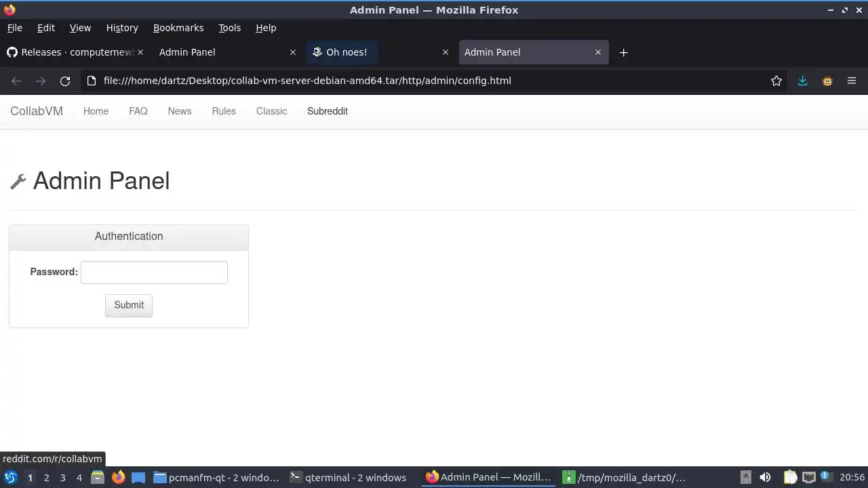The width and height of the screenshot is (868, 488).
Task: Switch to workspace 3 in taskbar
Action: [x=62, y=478]
